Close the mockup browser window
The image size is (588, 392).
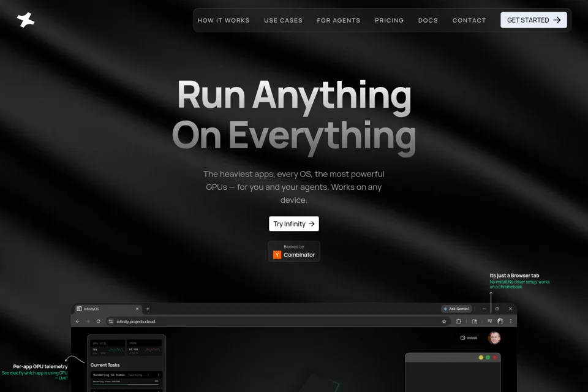point(510,309)
